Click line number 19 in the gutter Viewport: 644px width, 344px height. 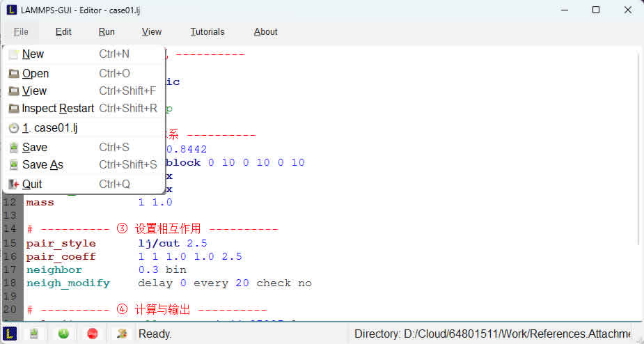pos(10,297)
